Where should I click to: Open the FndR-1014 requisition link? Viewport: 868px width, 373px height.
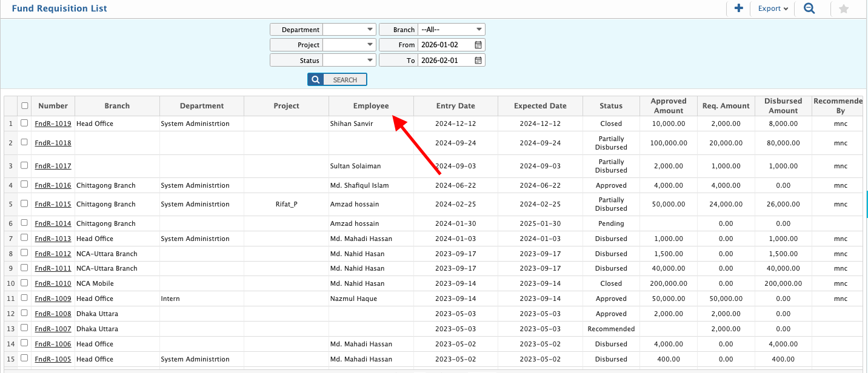[x=53, y=223]
